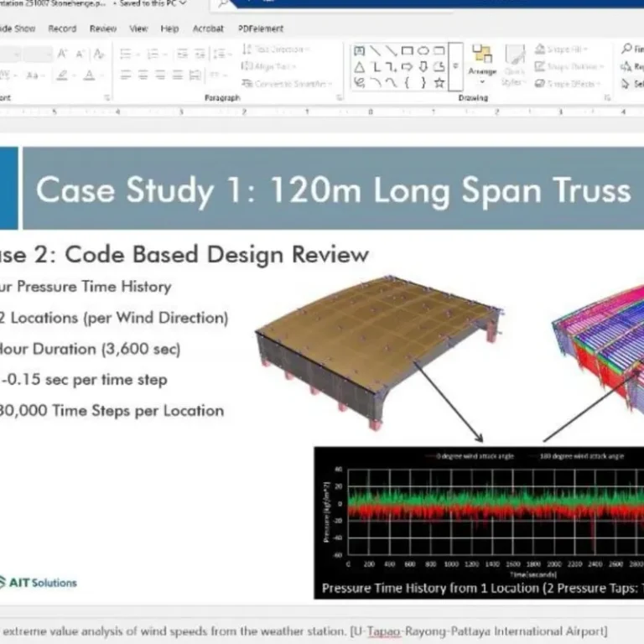The height and width of the screenshot is (644, 644).
Task: Click the font color button
Action: (89, 75)
